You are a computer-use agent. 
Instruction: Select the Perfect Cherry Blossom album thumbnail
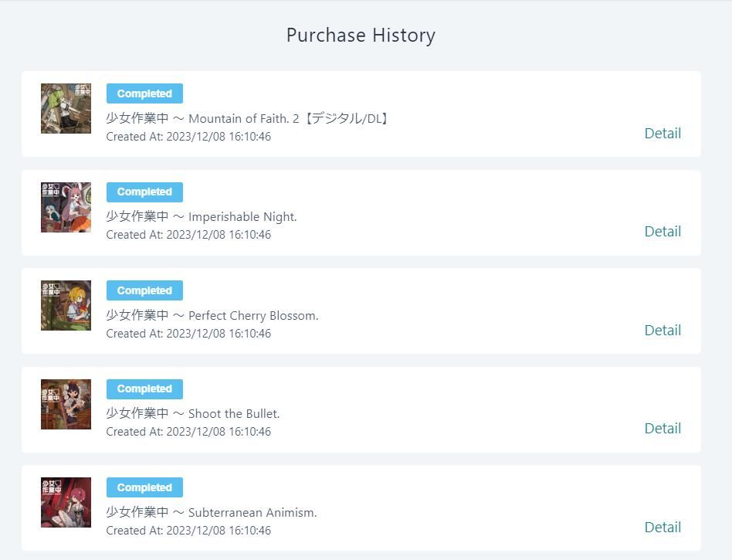(x=66, y=306)
